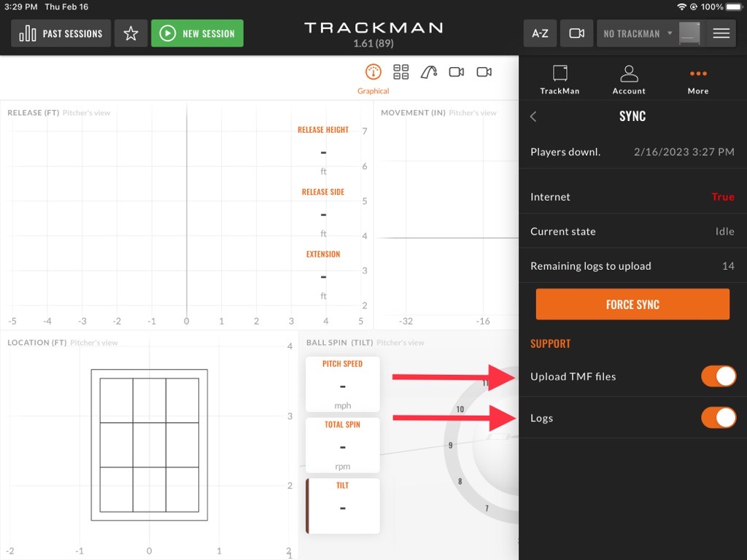Click the TrackMan version text 1.61 (89)
The height and width of the screenshot is (560, 747).
pos(373,43)
